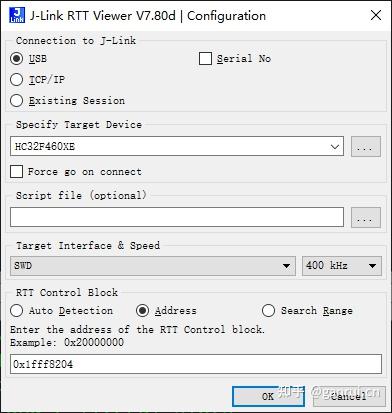Enable the Serial No checkbox
This screenshot has width=392, height=413.
coord(205,59)
